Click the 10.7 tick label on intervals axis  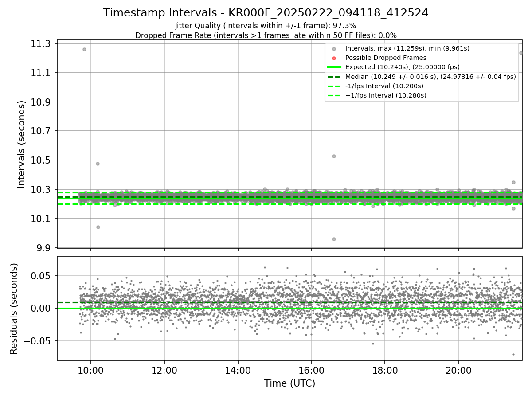point(41,131)
